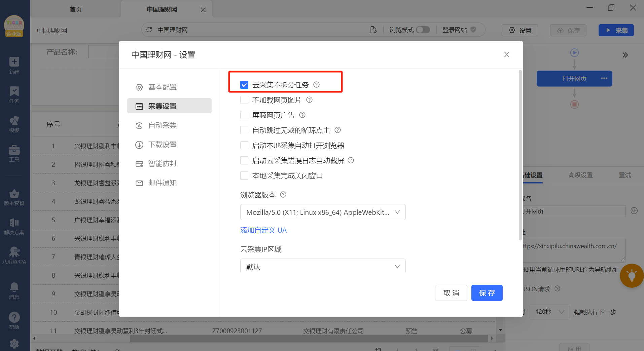
Task: Open the 模板 templates icon in sidebar
Action: point(14,120)
